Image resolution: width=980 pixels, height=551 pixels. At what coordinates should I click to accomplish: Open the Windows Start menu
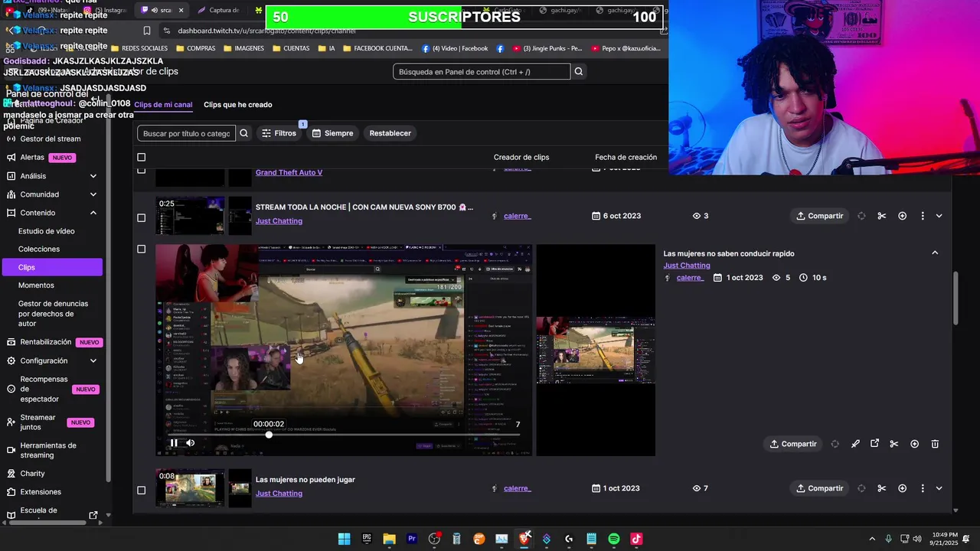tap(344, 539)
